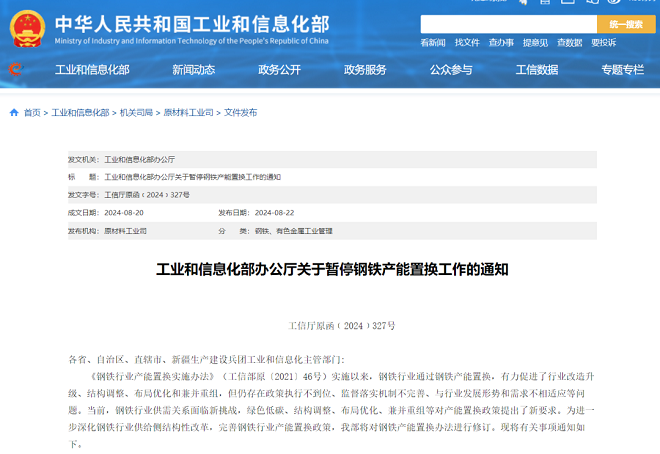Viewport: 660px width, 454px height.
Task: Select 政务公开 in navigation bar
Action: click(x=279, y=70)
